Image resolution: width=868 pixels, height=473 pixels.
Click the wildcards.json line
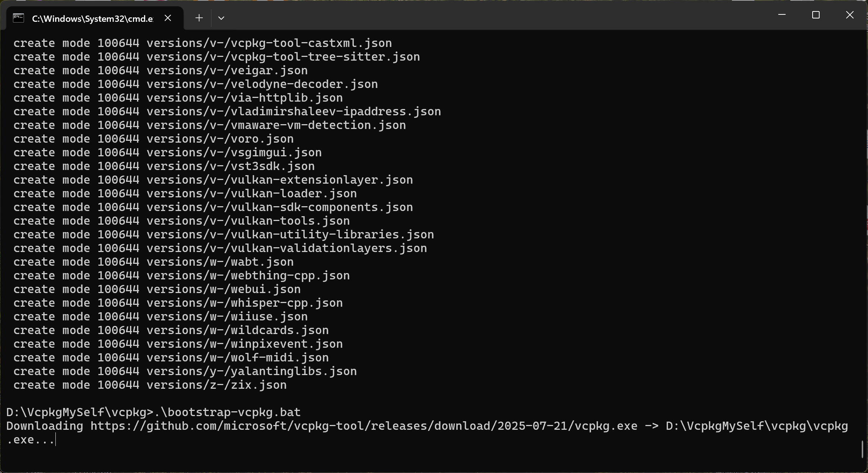click(171, 330)
